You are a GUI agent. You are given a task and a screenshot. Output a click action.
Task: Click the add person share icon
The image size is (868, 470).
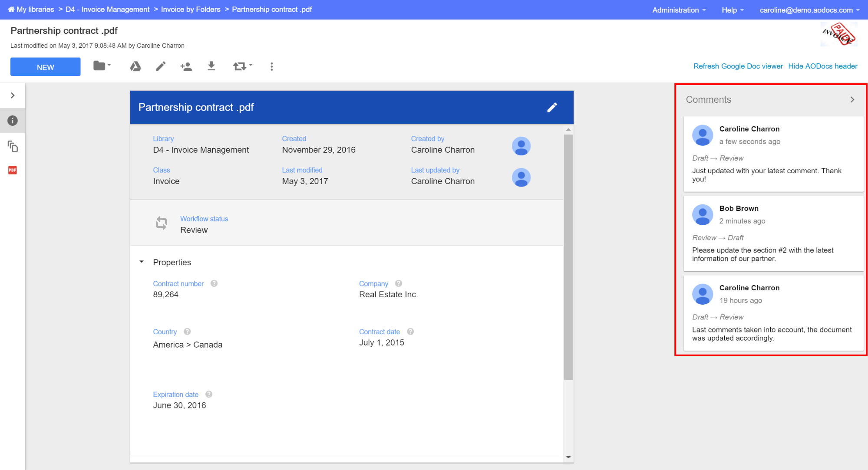tap(186, 66)
